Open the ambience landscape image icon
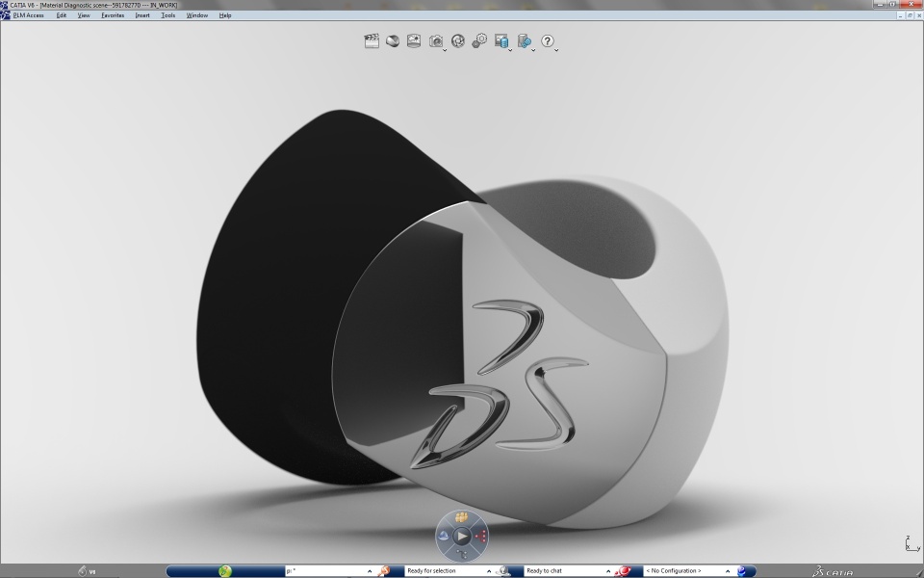 point(414,40)
